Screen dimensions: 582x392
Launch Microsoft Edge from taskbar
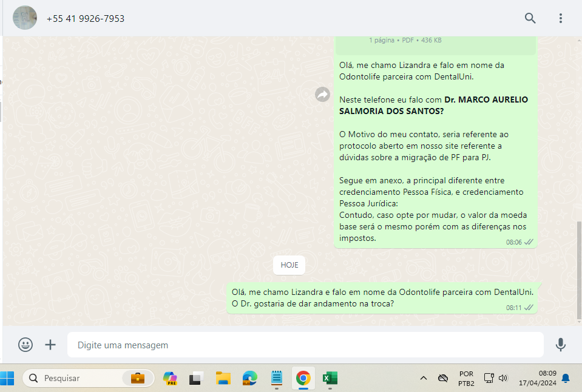pyautogui.click(x=250, y=379)
